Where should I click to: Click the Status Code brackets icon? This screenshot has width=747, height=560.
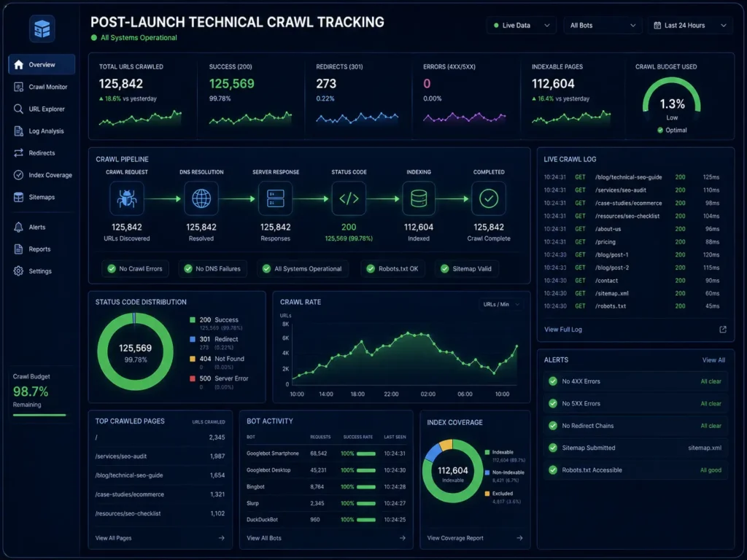coord(349,198)
